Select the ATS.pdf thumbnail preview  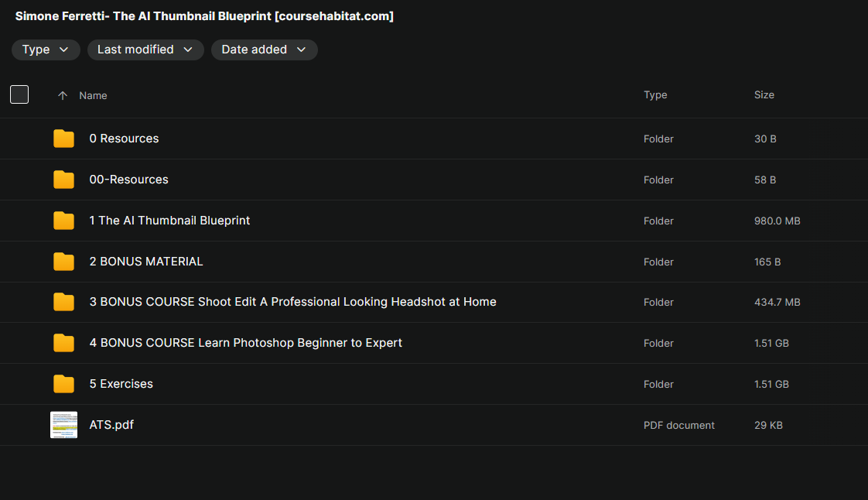pyautogui.click(x=63, y=425)
